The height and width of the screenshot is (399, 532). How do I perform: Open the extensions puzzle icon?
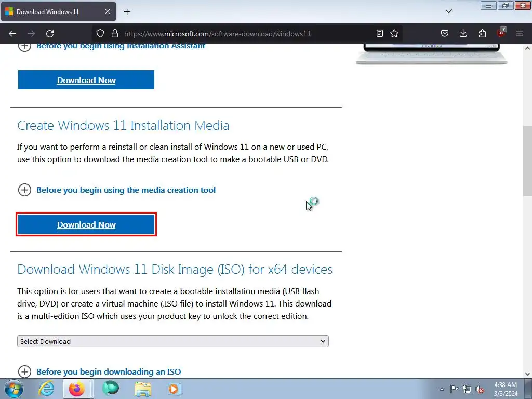coord(482,33)
